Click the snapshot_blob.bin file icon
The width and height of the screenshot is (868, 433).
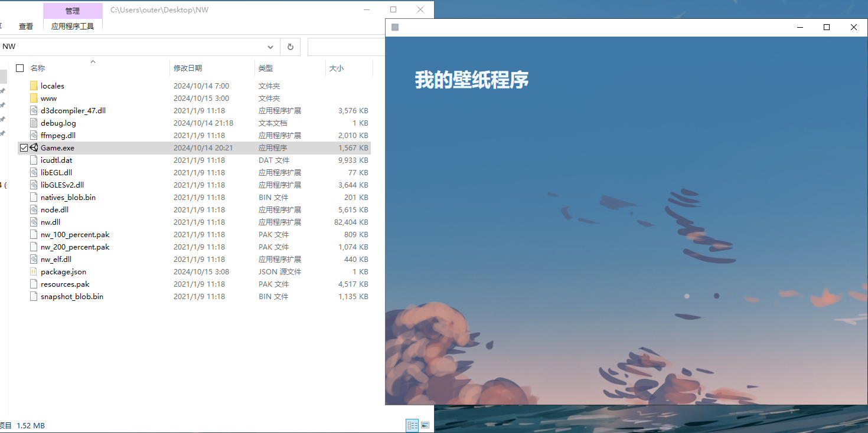(34, 297)
